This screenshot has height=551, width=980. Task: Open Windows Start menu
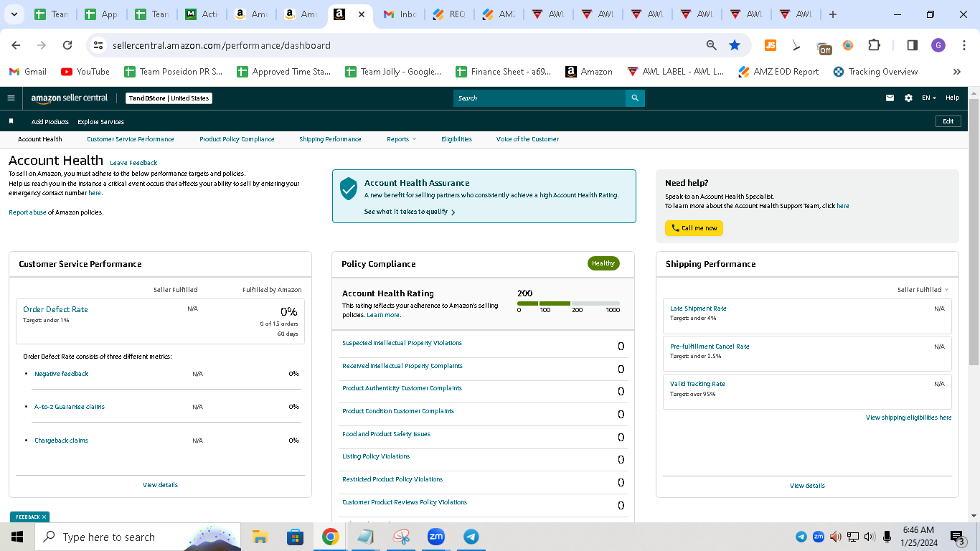(17, 537)
